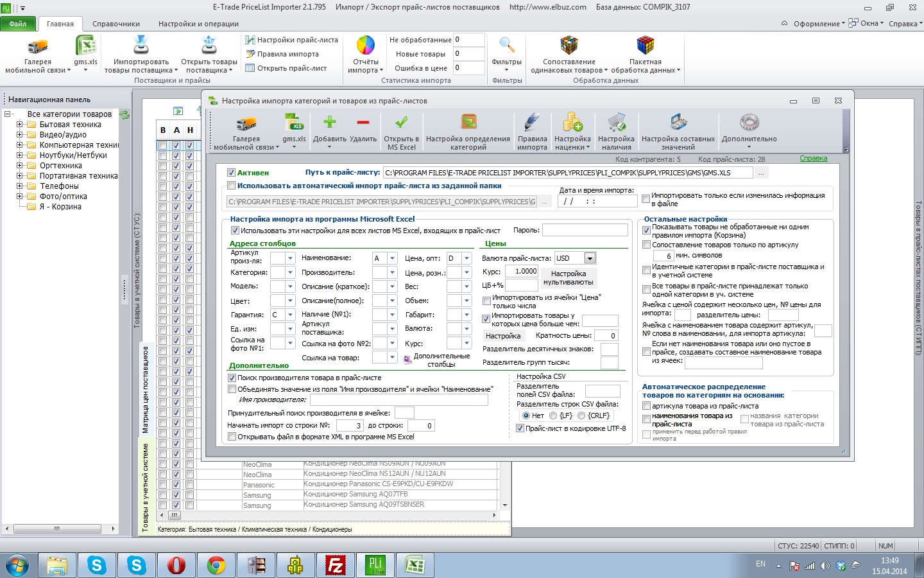Switch to Справочники tab

pos(116,24)
